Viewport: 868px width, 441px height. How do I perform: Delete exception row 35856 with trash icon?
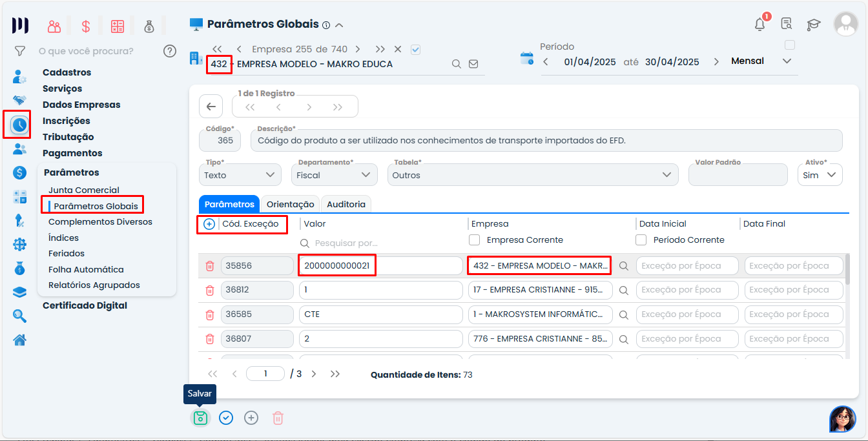209,265
